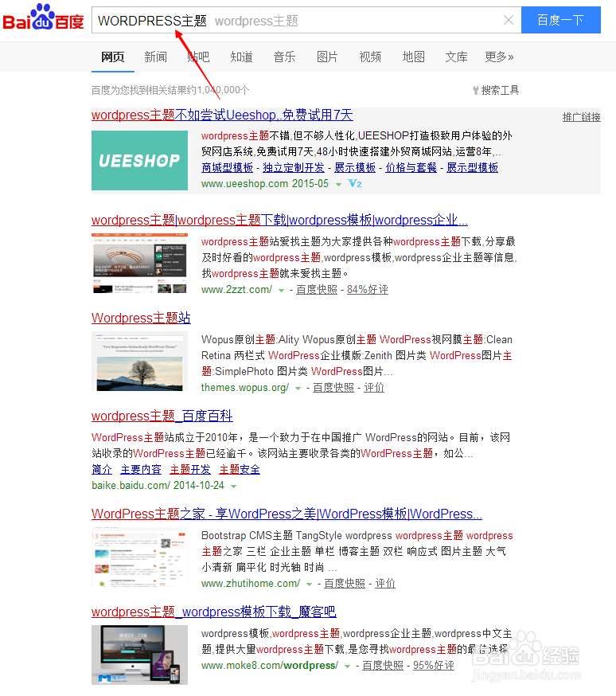Click the www.zhutihome.com/ green URL
The image size is (616, 696).
coord(251,583)
